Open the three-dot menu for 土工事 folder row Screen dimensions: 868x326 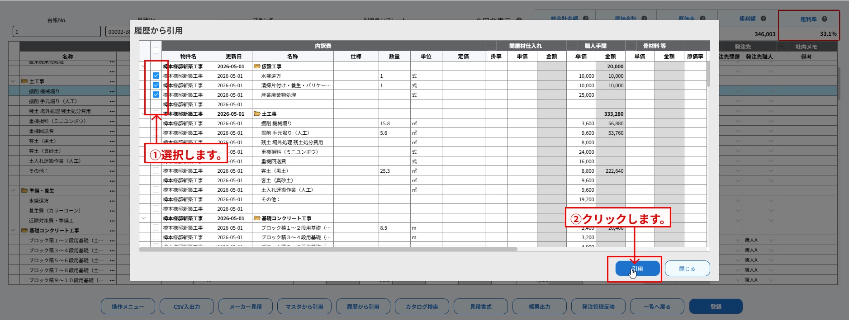(x=112, y=81)
